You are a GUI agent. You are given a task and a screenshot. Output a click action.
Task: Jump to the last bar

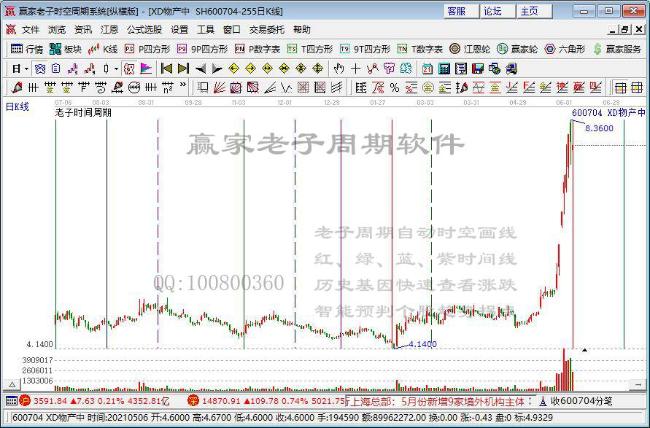point(183,69)
